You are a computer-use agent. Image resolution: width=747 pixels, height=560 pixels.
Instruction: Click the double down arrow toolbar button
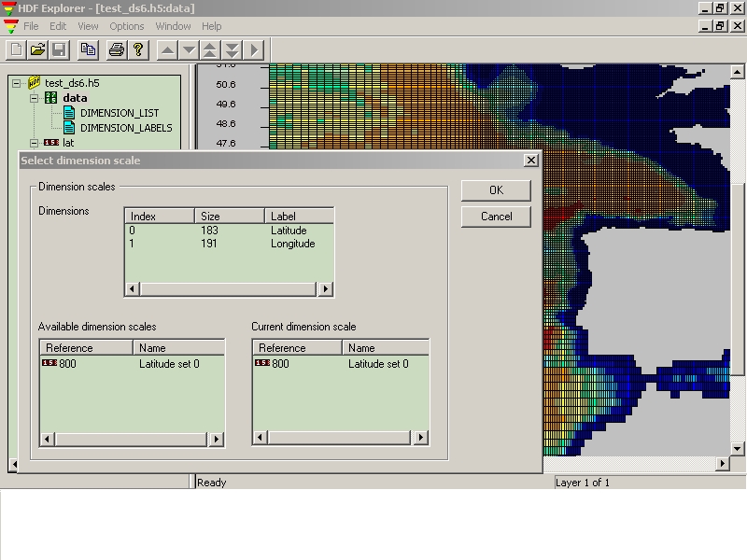[x=232, y=49]
